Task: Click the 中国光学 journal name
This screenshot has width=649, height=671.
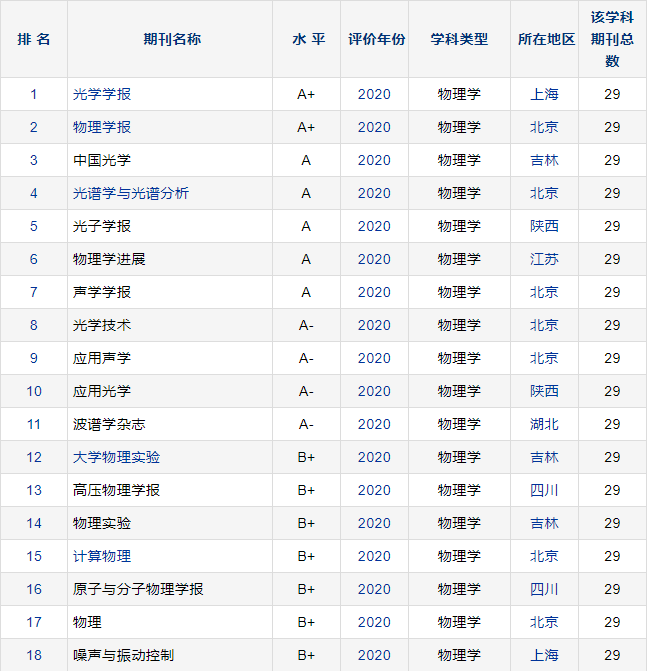Action: pyautogui.click(x=102, y=160)
